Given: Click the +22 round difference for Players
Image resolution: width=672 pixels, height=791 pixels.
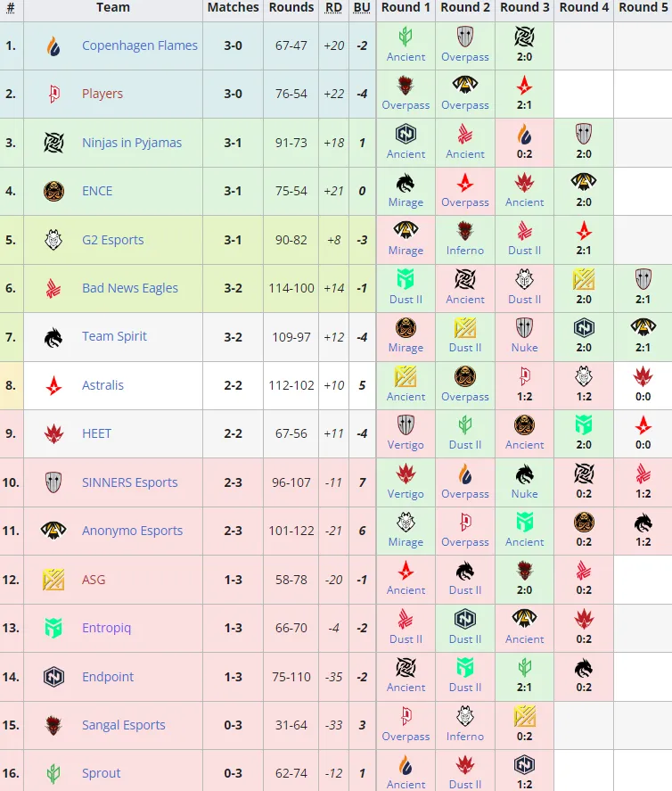Looking at the screenshot, I should click(x=333, y=94).
